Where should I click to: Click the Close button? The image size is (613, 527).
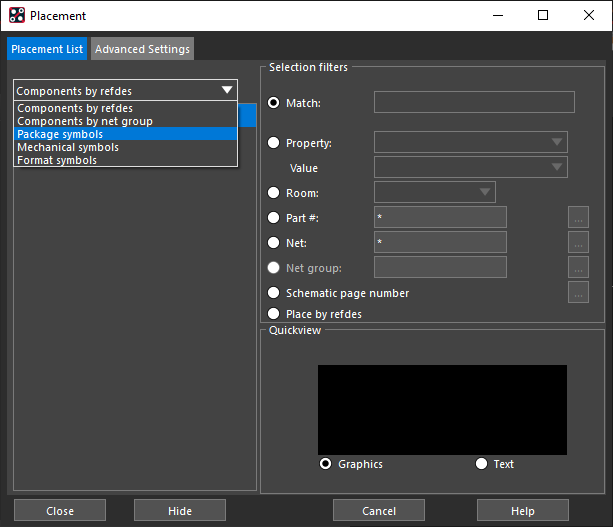[60, 510]
